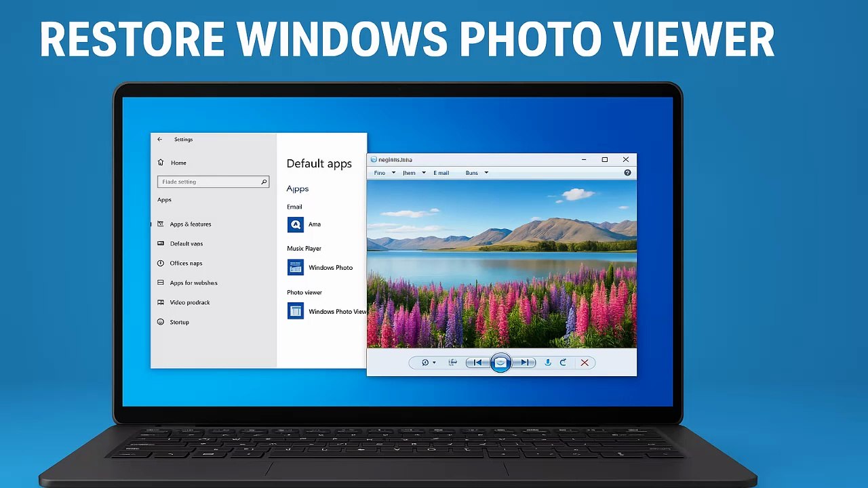Viewport: 868px width, 488px height.
Task: Click the help question mark icon
Action: click(x=627, y=173)
